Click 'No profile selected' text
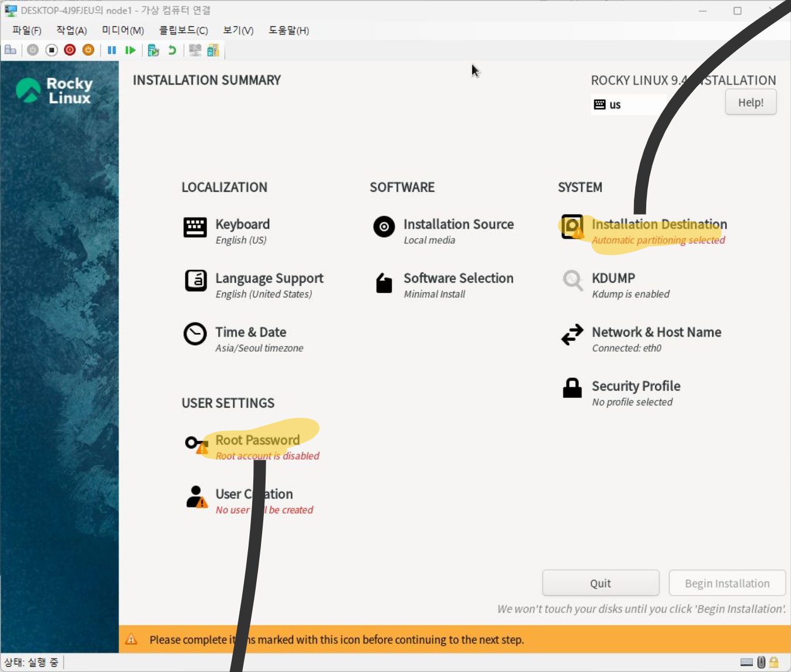The width and height of the screenshot is (791, 672). (x=632, y=402)
